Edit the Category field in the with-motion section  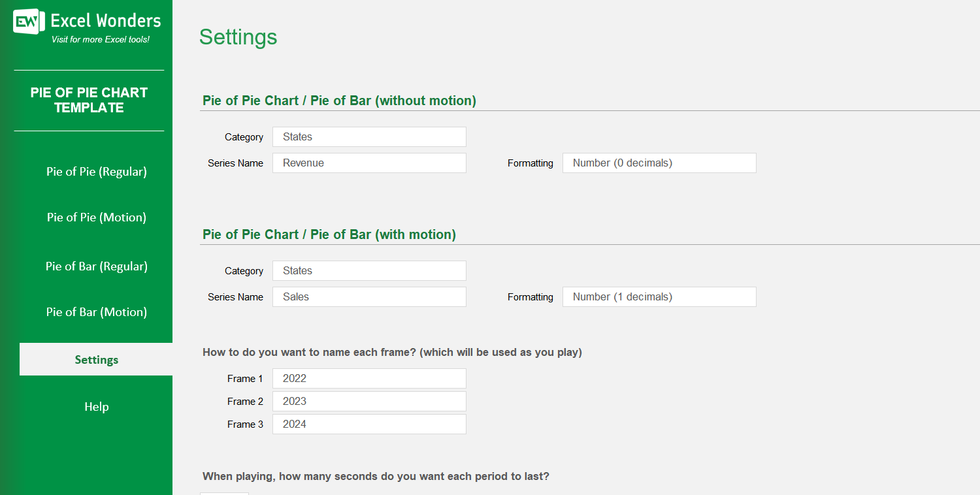(x=369, y=271)
